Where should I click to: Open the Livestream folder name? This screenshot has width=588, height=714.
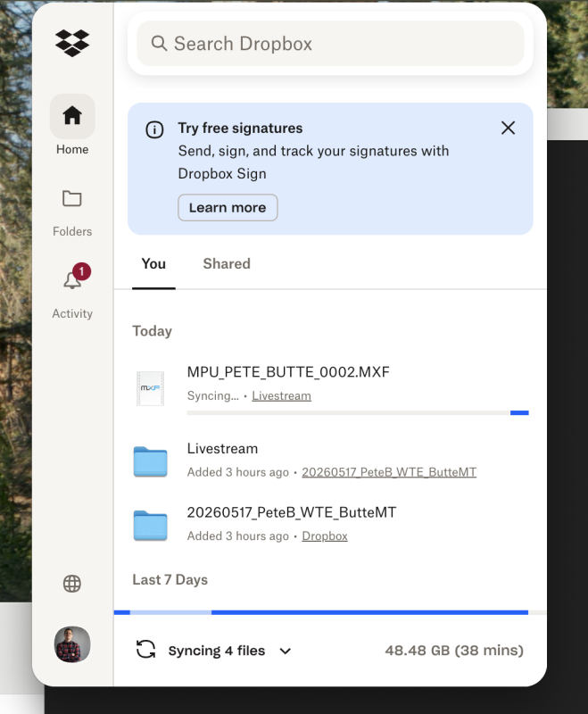(222, 449)
